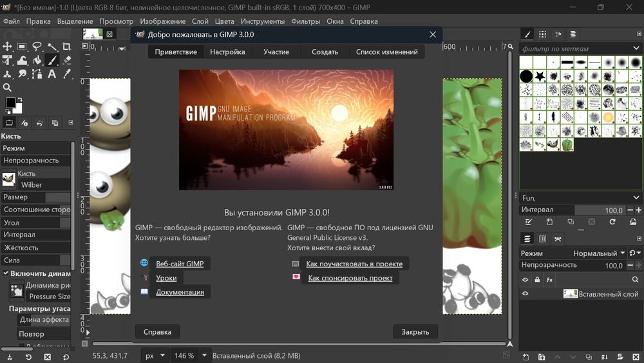The width and height of the screenshot is (644, 363).
Task: Expand the Fun brush tag dropdown
Action: (636, 198)
